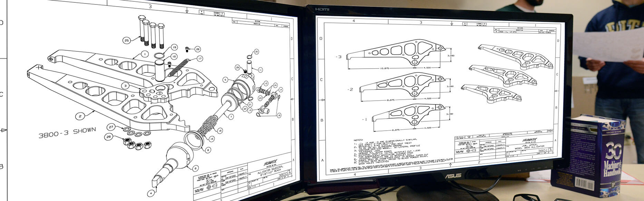Click the "3800-3 SHOWN" annotation text

click(x=67, y=132)
